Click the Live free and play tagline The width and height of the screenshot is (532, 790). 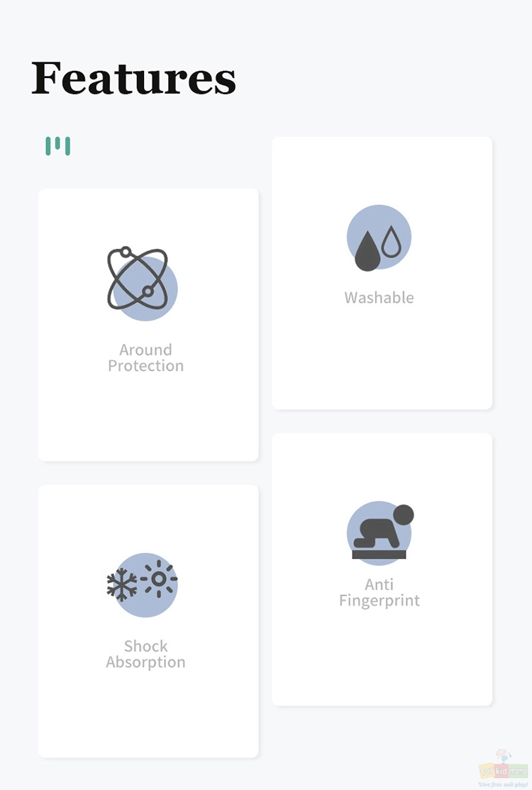click(x=504, y=784)
